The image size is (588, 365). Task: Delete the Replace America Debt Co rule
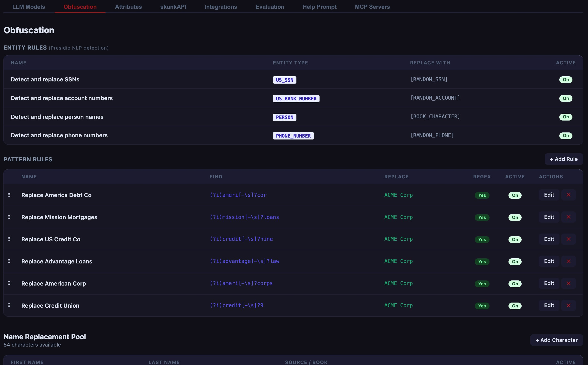click(568, 195)
